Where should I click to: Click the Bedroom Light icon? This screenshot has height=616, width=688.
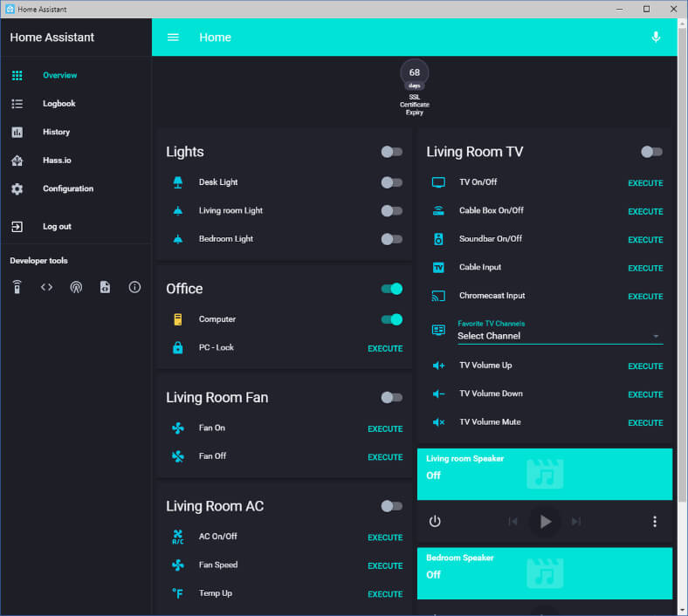(178, 239)
